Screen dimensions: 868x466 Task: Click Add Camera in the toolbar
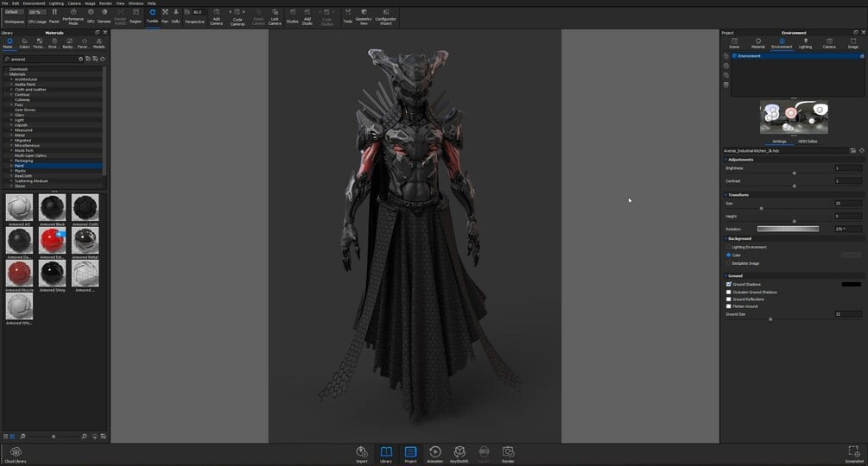click(217, 16)
